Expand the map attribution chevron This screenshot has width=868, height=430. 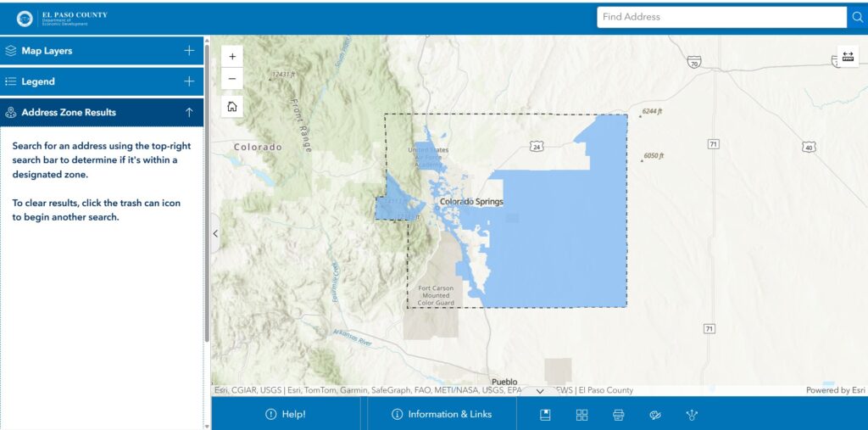tap(540, 391)
